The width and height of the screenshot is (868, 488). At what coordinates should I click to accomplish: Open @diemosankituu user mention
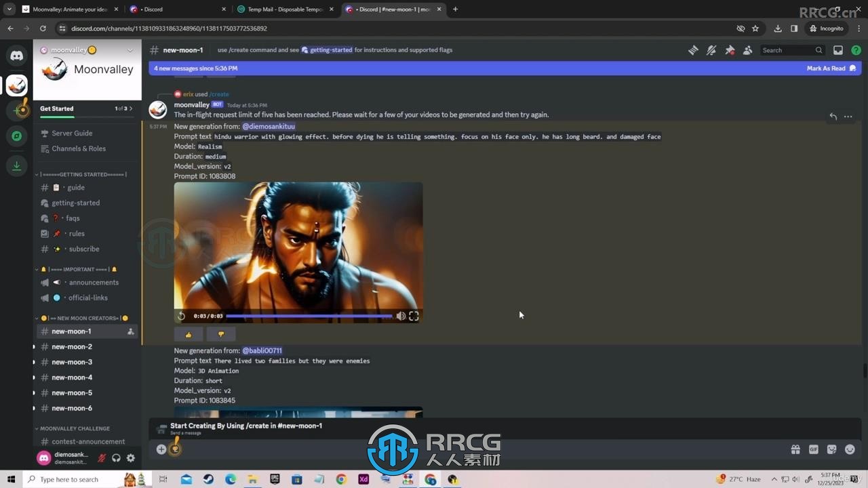269,126
